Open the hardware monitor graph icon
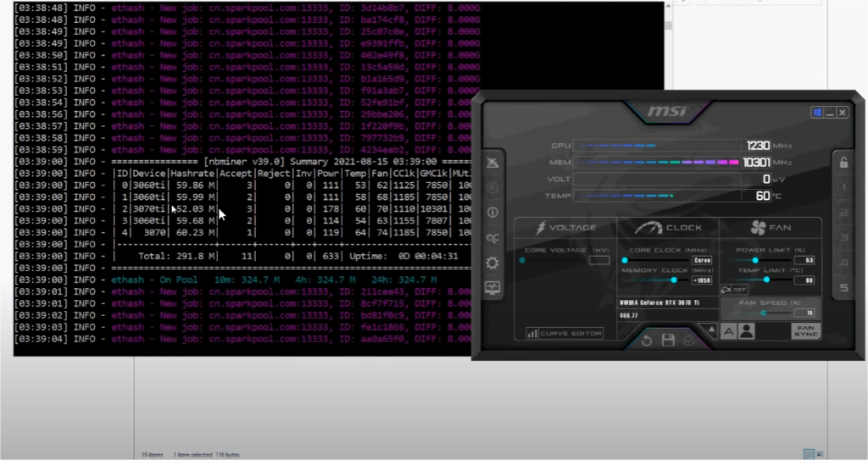Viewport: 868px width, 460px height. pyautogui.click(x=492, y=288)
